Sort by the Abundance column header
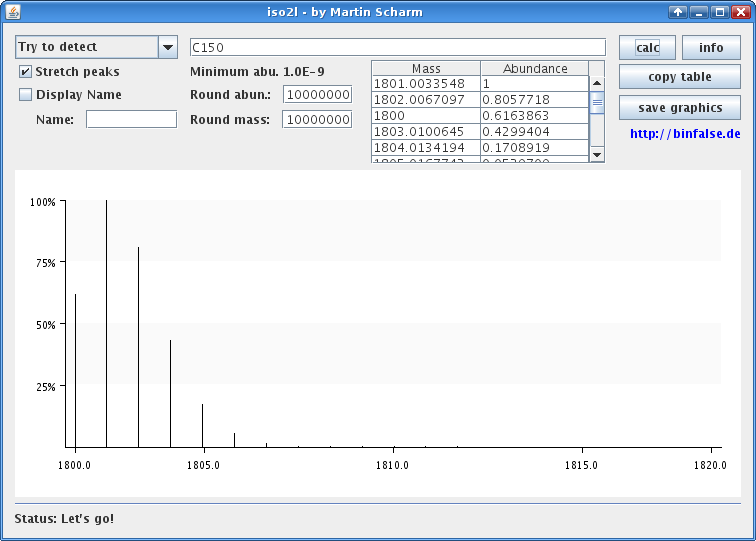The height and width of the screenshot is (541, 756). (x=534, y=69)
